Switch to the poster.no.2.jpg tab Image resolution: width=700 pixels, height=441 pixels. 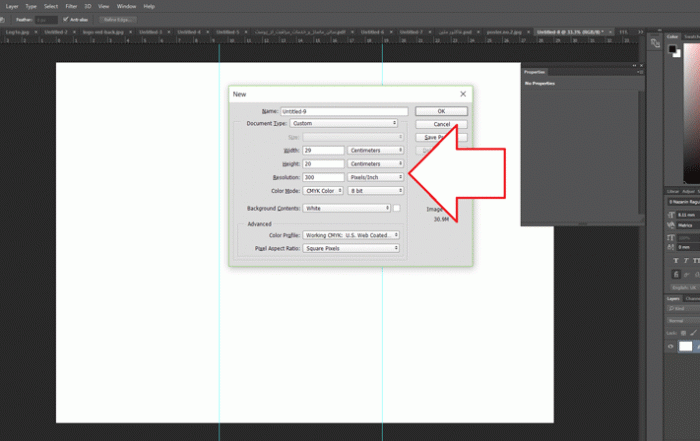504,32
